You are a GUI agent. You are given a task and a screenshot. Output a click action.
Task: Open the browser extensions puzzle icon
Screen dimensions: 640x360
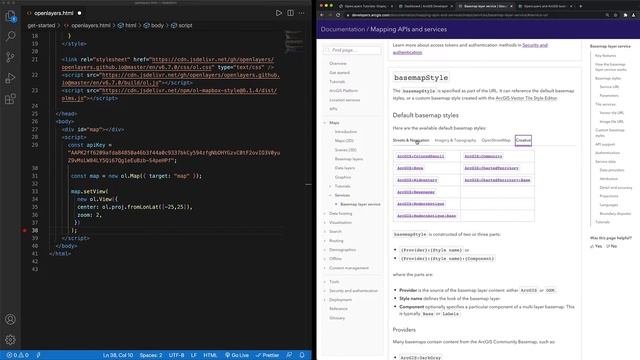pos(625,15)
